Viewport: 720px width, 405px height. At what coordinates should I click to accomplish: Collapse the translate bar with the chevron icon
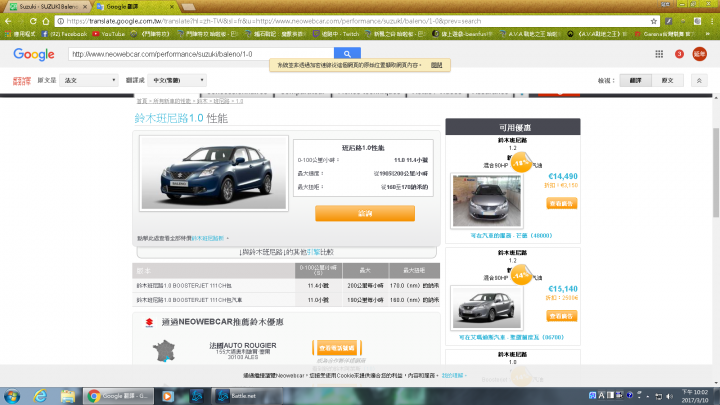click(699, 80)
